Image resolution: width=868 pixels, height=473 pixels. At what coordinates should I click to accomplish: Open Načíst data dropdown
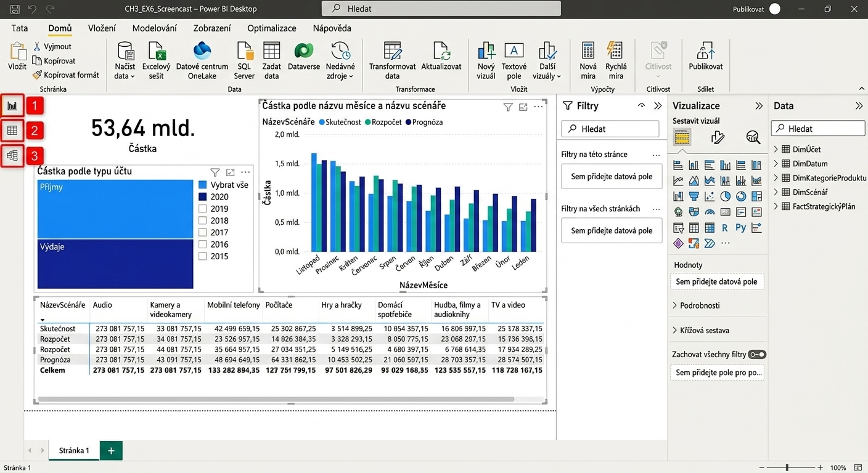point(125,61)
